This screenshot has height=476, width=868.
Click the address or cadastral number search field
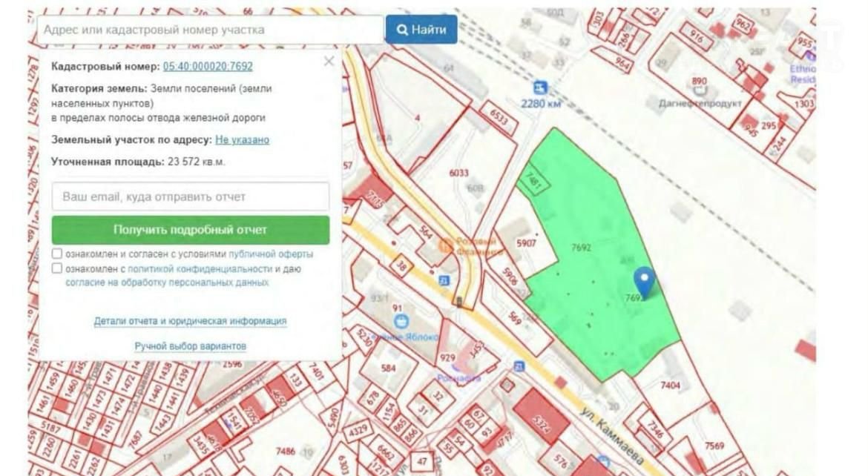pos(210,30)
